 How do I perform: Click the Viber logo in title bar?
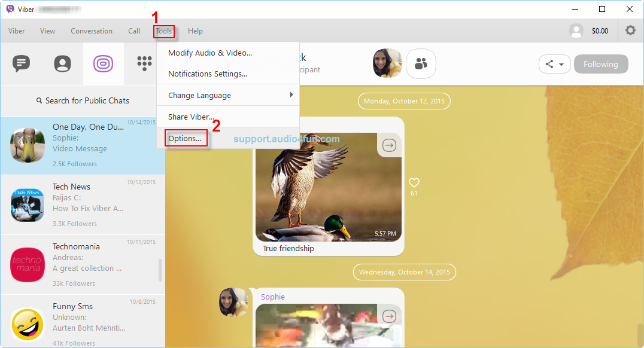[x=10, y=9]
